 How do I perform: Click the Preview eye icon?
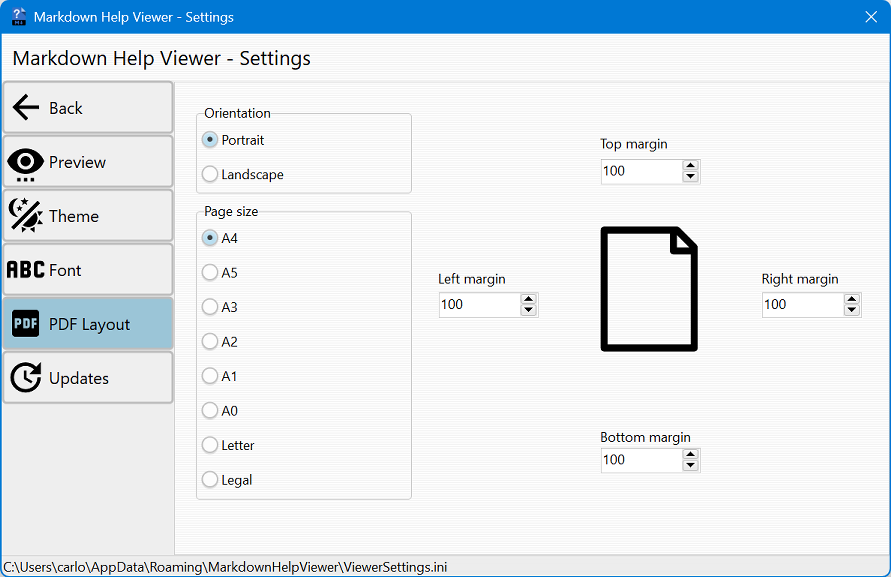point(26,164)
